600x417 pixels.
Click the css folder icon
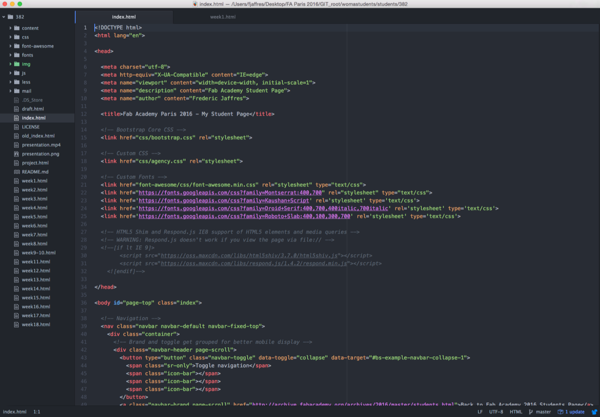pos(17,37)
